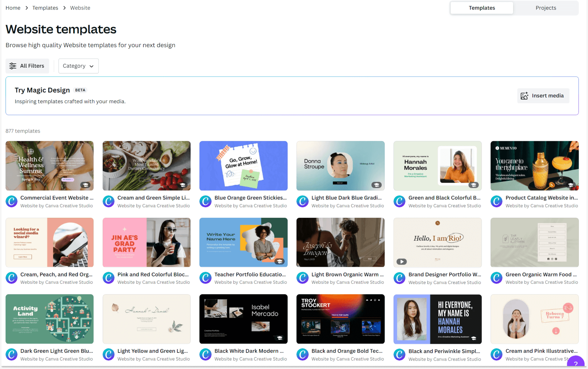588x369 pixels.
Task: Open the Product Catalog Website template
Action: 534,165
